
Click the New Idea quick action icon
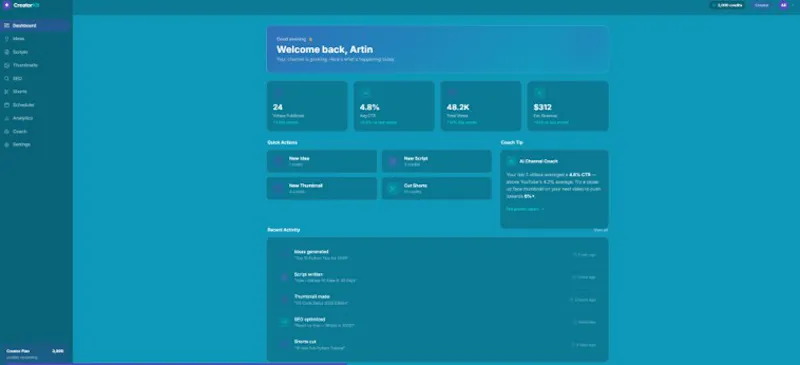pyautogui.click(x=279, y=161)
